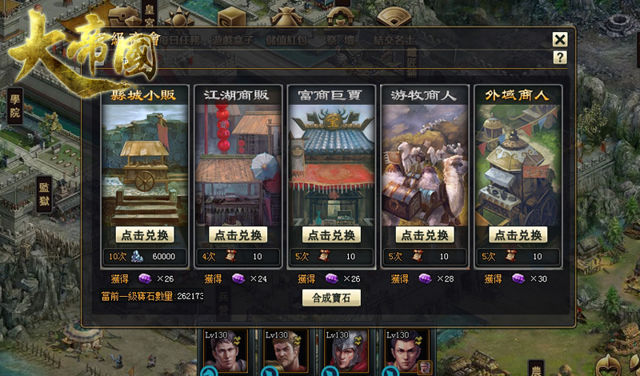
Task: Click the 合成寶石 button
Action: pos(331,298)
